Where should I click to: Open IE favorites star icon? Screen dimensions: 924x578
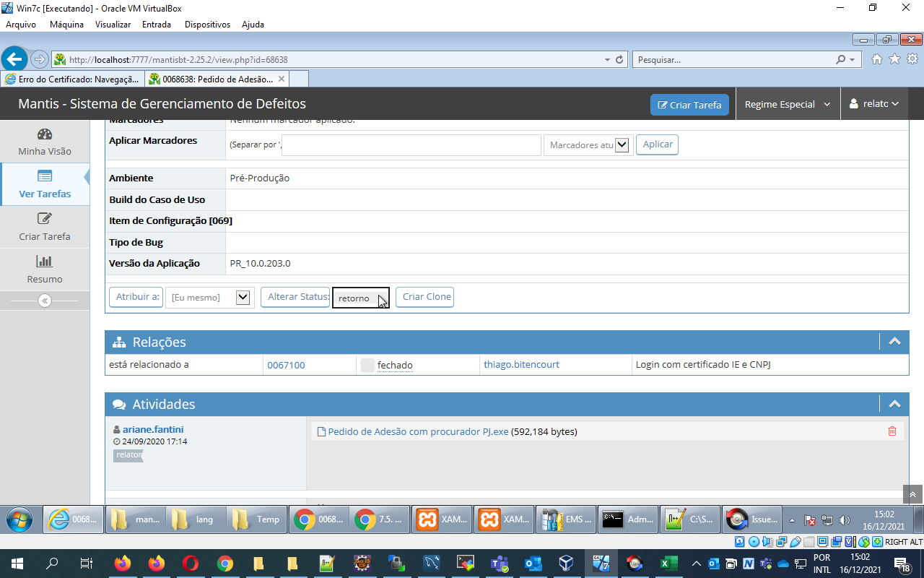(894, 59)
